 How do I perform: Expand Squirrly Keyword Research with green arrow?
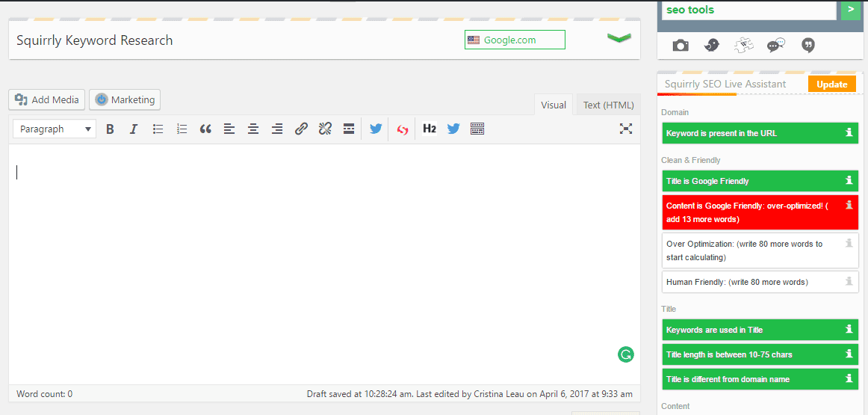coord(619,37)
